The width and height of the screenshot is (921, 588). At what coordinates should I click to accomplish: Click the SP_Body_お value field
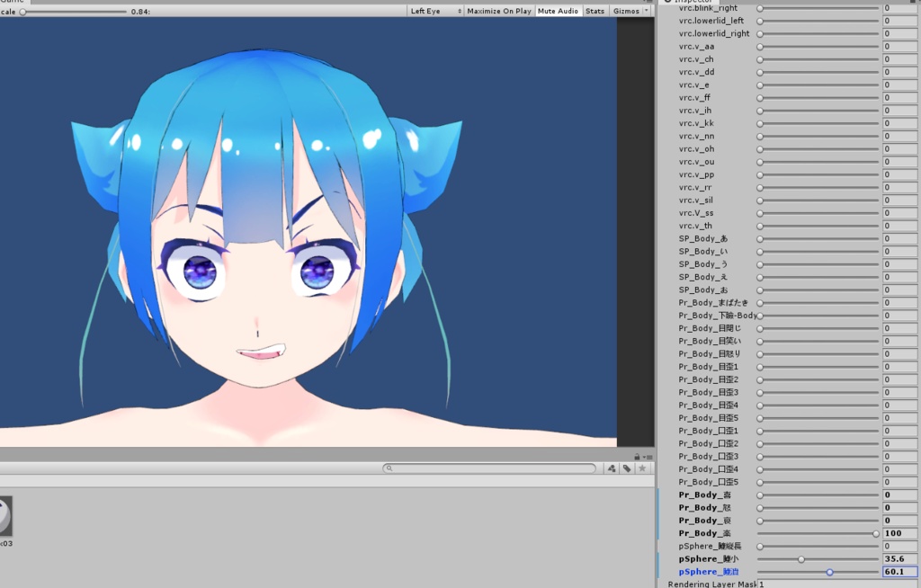[899, 290]
